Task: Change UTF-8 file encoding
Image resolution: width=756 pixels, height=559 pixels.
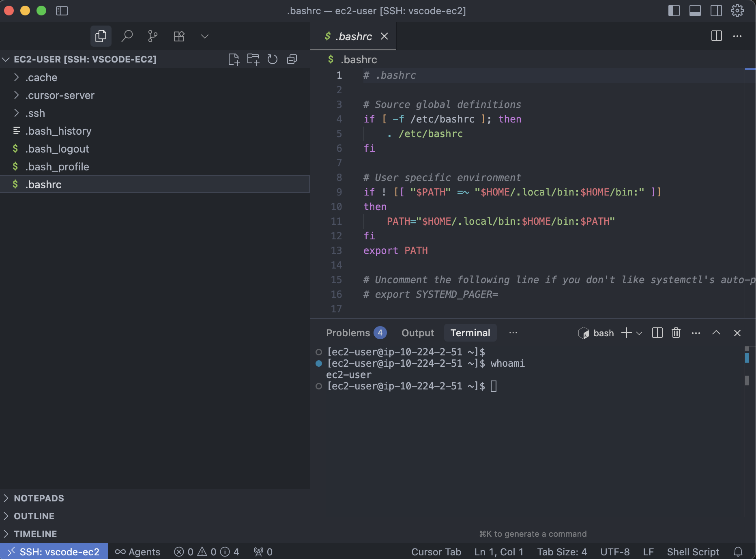Action: point(615,552)
